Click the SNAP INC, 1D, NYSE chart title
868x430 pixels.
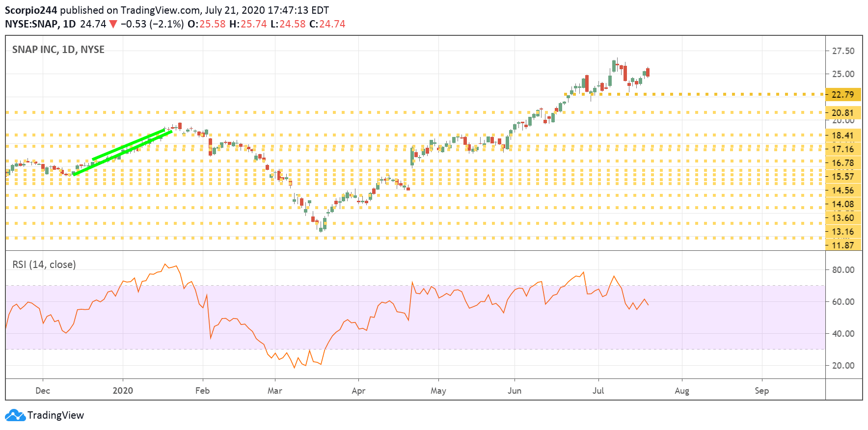58,50
